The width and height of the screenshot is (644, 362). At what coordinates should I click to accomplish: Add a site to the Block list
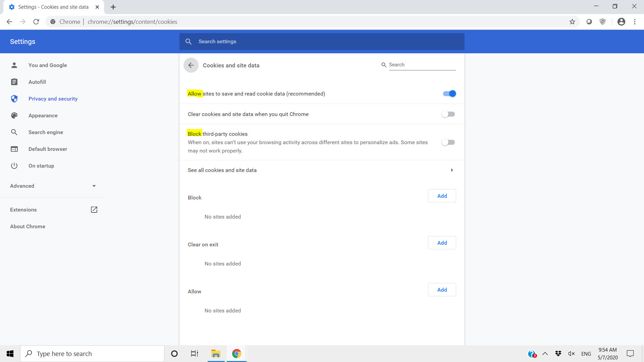tap(442, 196)
